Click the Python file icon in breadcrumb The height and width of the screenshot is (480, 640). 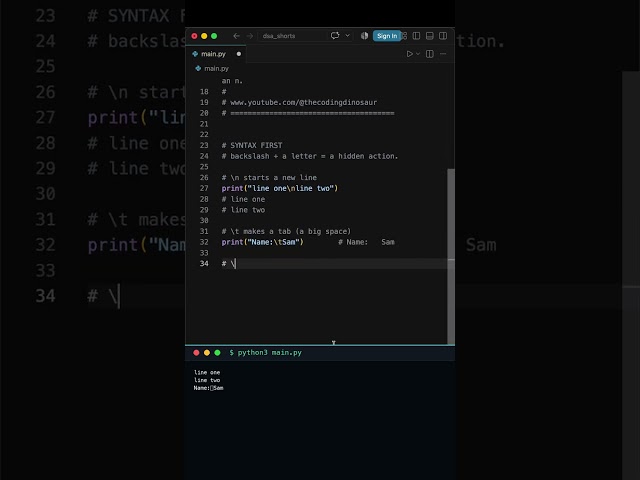click(x=198, y=69)
